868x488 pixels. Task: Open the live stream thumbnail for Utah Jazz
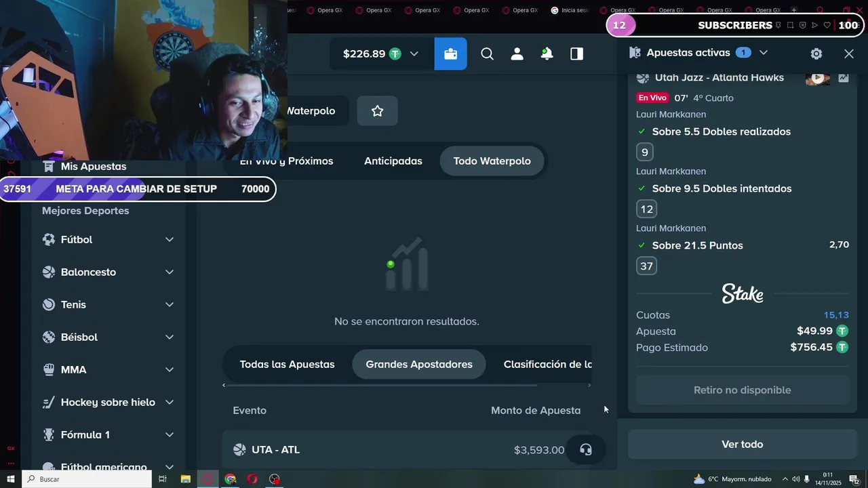[818, 78]
